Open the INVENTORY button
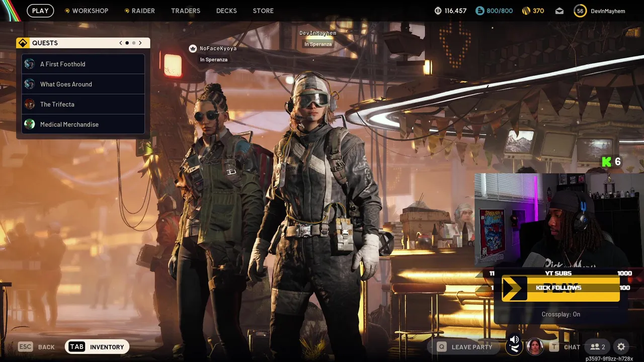Viewport: 644px width, 362px height. click(x=97, y=346)
